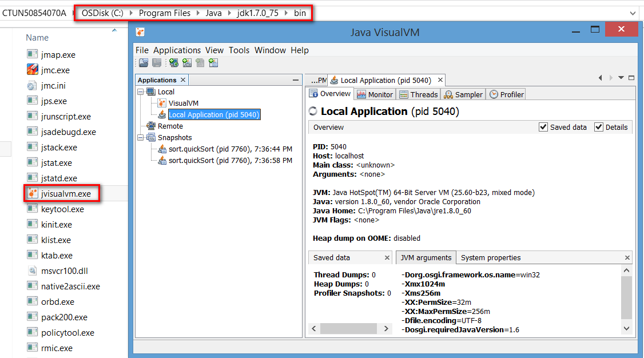
Task: Expand the chevron after Java in breadcrumb
Action: point(229,13)
